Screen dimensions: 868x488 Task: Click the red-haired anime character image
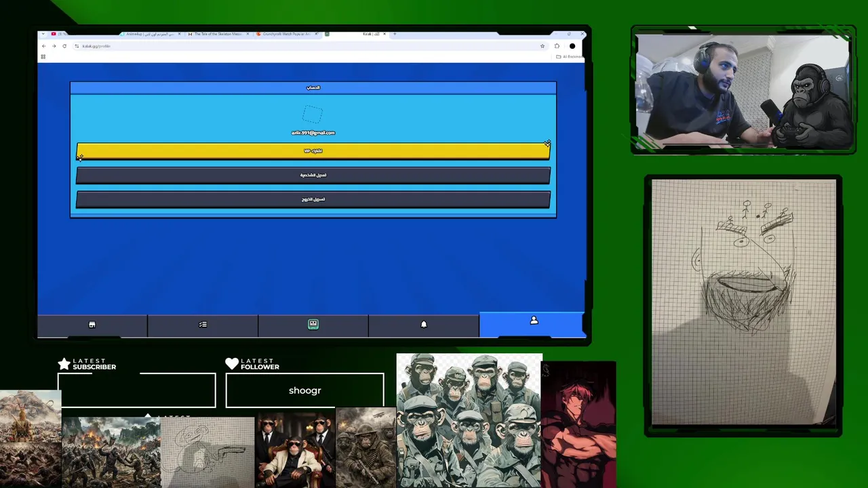click(579, 424)
